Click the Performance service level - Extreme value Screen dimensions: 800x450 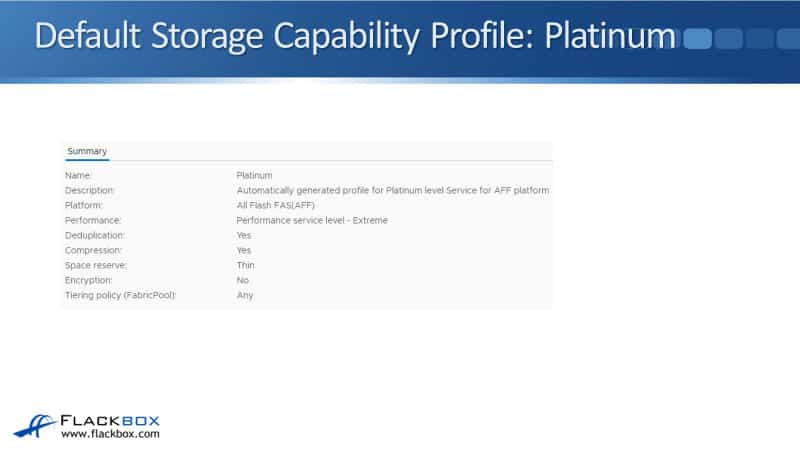click(x=312, y=220)
